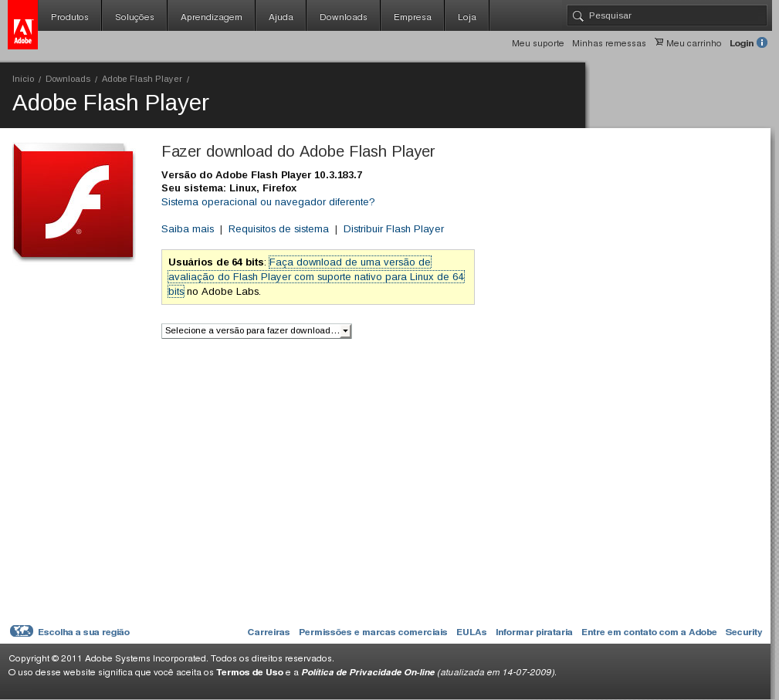Go to Adobe Flash Player breadcrumb

click(x=141, y=79)
